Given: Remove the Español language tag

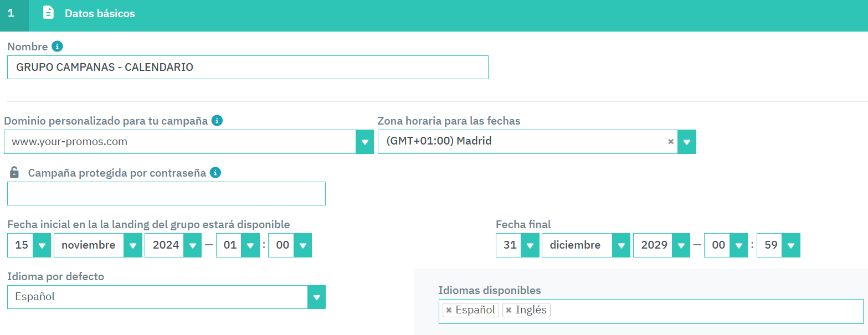Looking at the screenshot, I should coord(449,310).
